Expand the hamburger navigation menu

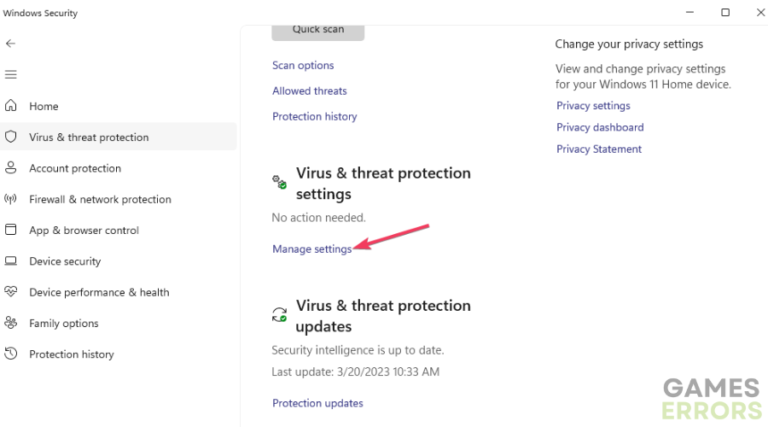11,75
